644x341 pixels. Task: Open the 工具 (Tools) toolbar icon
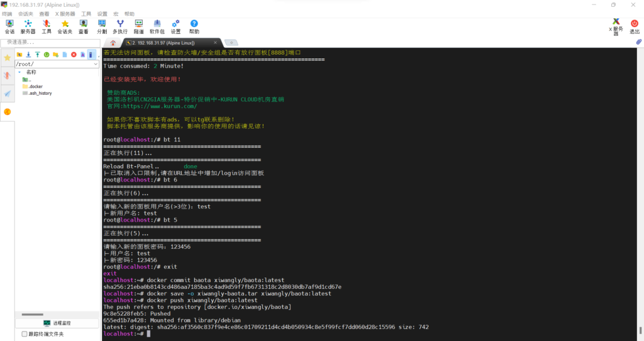coord(47,26)
